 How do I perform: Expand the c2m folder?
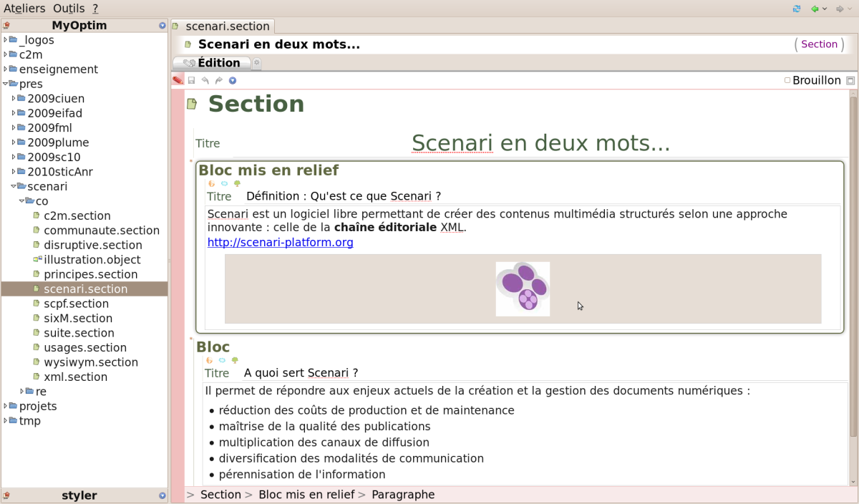5,54
